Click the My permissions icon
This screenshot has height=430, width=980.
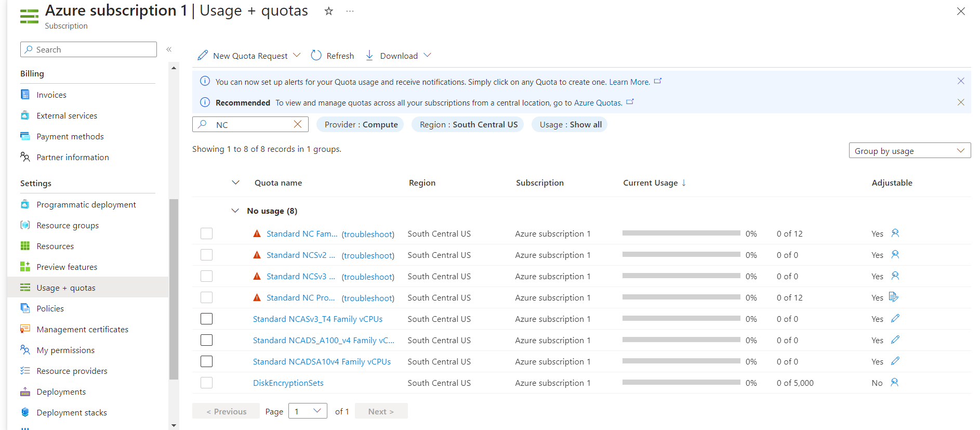pyautogui.click(x=25, y=350)
